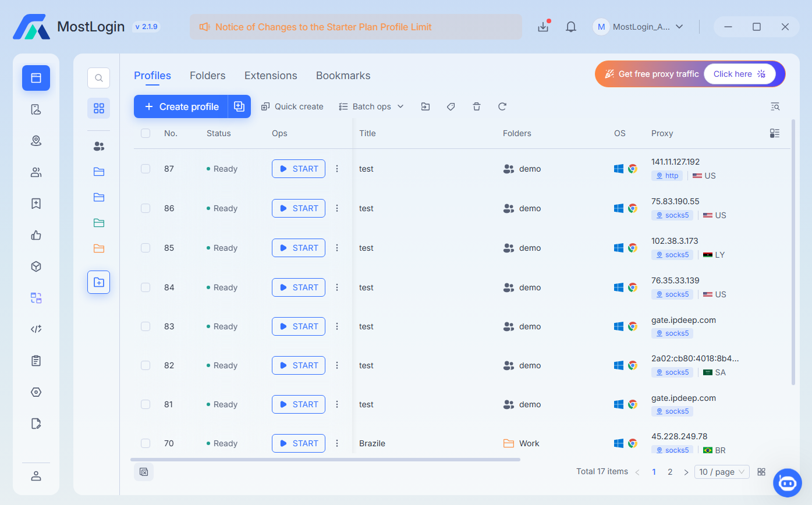Click Quick create
Viewport: 812px width, 505px height.
(x=292, y=106)
